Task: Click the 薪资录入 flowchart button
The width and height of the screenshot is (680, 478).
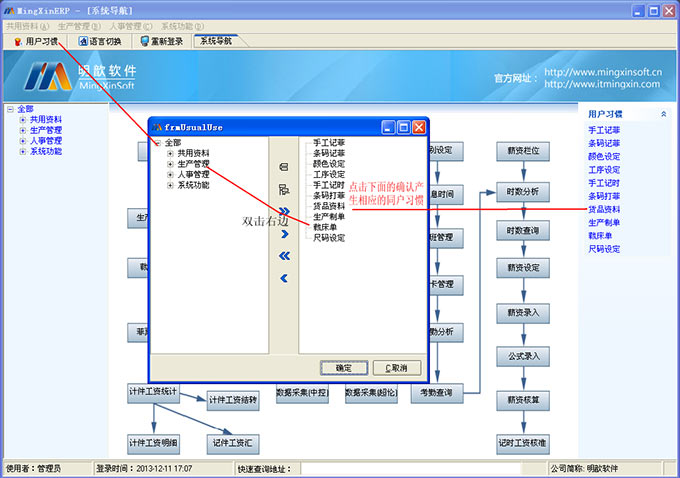Action: coord(523,313)
